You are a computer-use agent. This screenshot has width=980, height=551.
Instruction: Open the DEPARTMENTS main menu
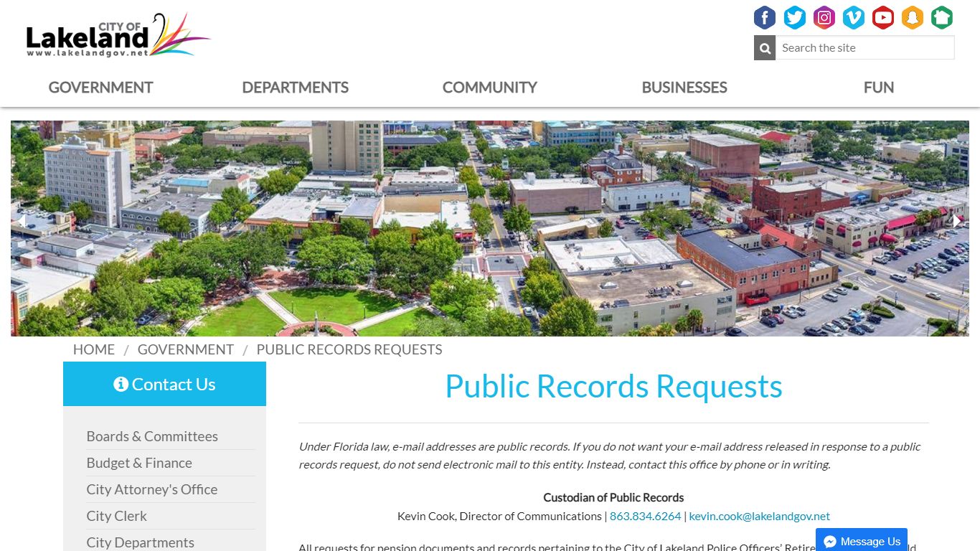[295, 88]
